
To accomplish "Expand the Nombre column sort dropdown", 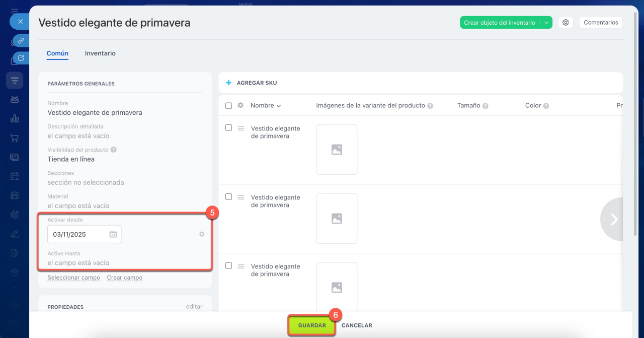I will click(x=279, y=106).
